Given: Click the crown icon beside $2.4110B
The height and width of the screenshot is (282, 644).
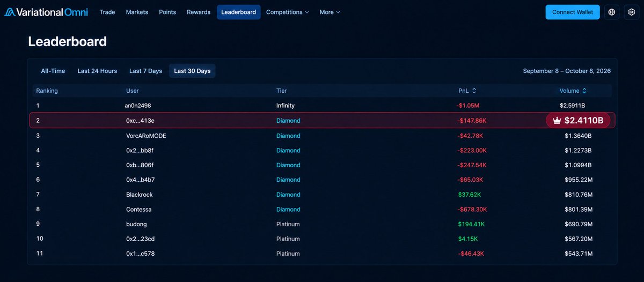Looking at the screenshot, I should pyautogui.click(x=557, y=121).
